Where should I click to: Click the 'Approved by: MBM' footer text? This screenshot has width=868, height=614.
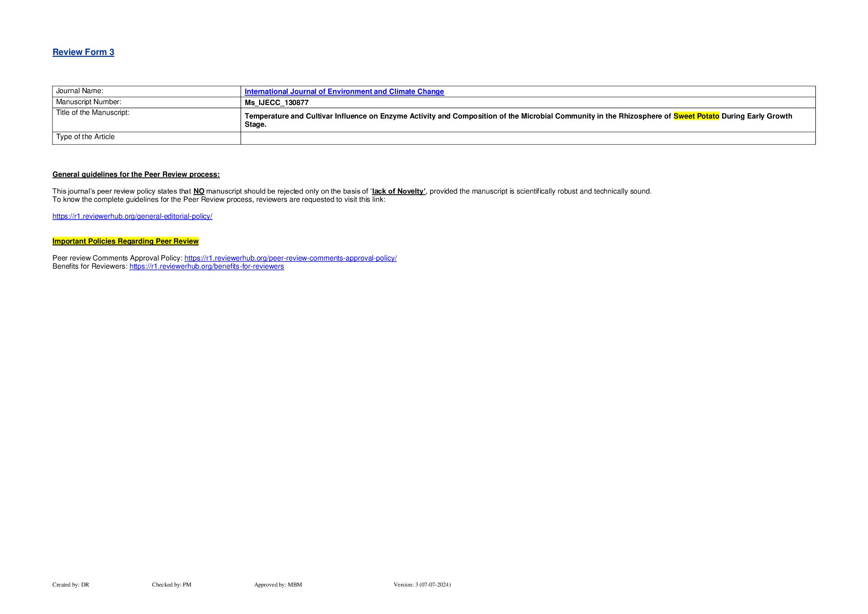pyautogui.click(x=278, y=584)
